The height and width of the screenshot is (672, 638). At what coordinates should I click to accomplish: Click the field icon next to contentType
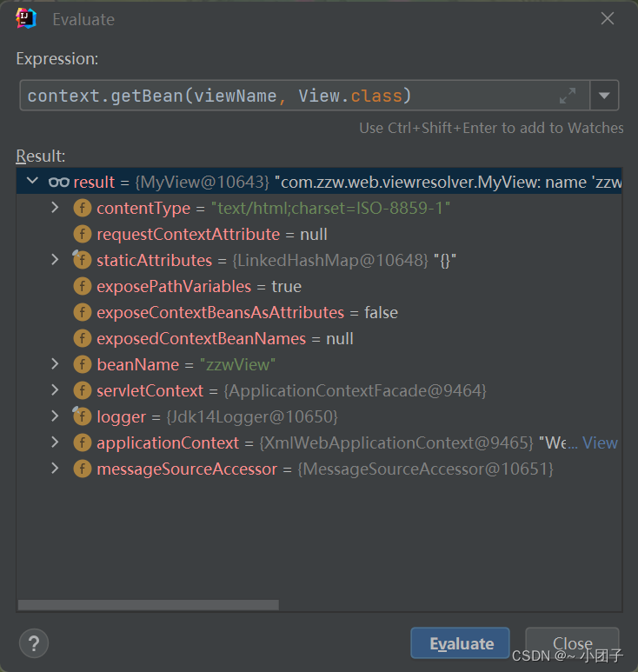pos(83,208)
